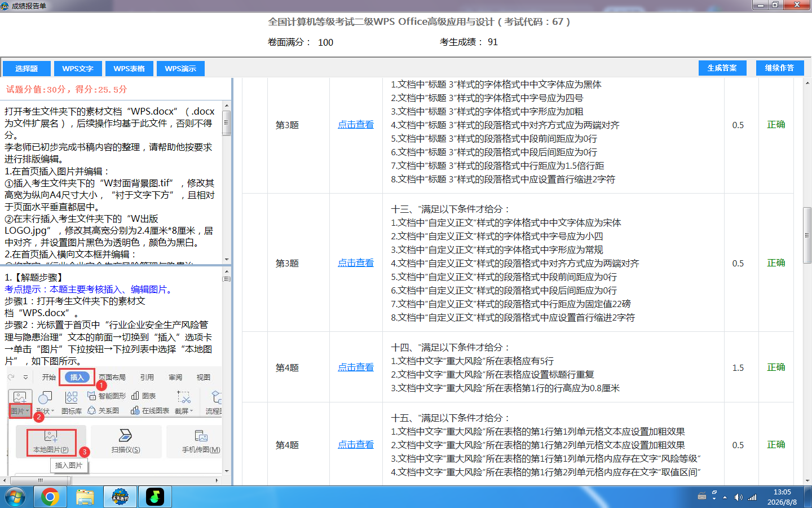
Task: Minimize the 成绩报告单 window
Action: (x=760, y=5)
